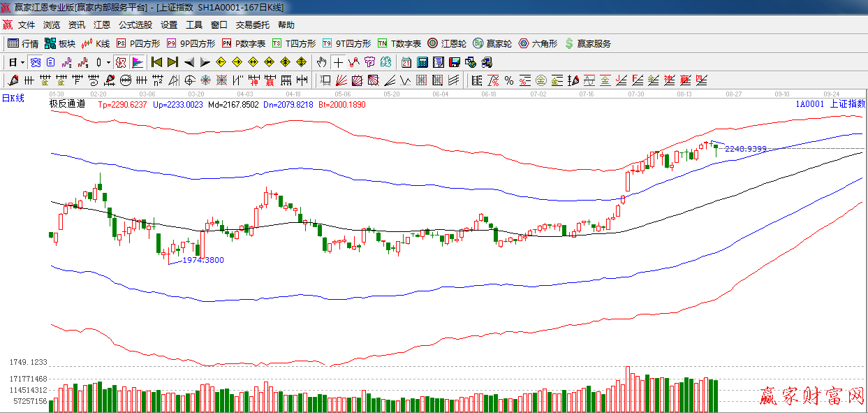Click the black right-arrow step forward icon
The image size is (868, 413).
pos(205,62)
